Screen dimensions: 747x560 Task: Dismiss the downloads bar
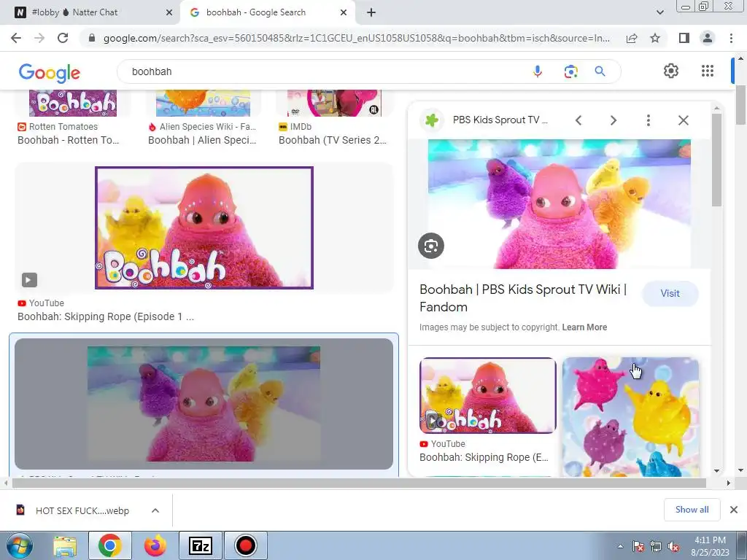(734, 510)
